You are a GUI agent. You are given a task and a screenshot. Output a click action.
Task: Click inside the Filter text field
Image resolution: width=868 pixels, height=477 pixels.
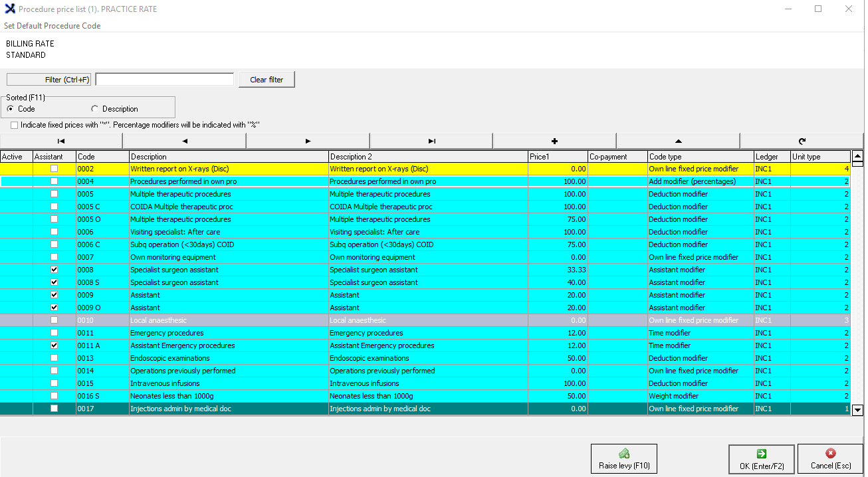coord(165,80)
